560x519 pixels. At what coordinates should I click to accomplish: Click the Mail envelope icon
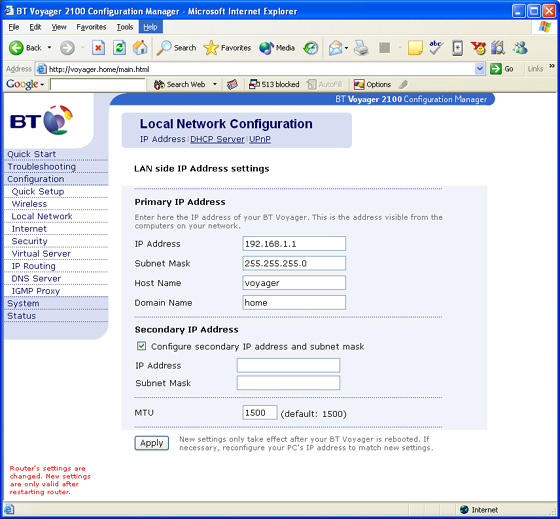tap(335, 48)
